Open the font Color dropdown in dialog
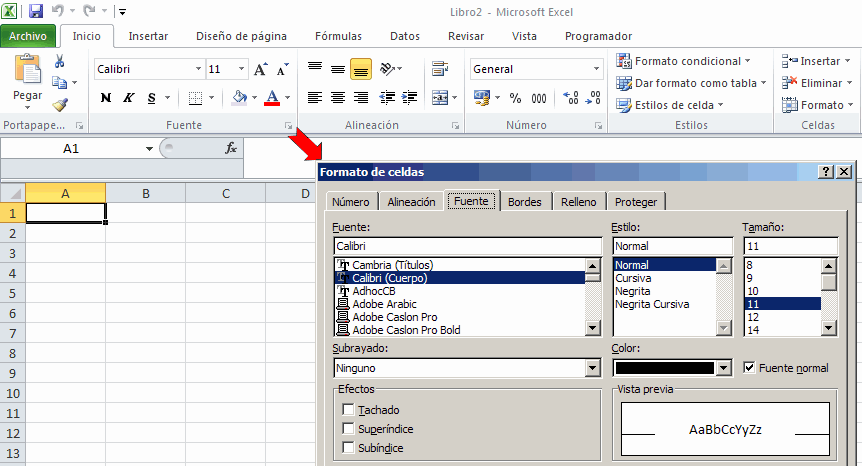The height and width of the screenshot is (466, 862). coord(723,368)
